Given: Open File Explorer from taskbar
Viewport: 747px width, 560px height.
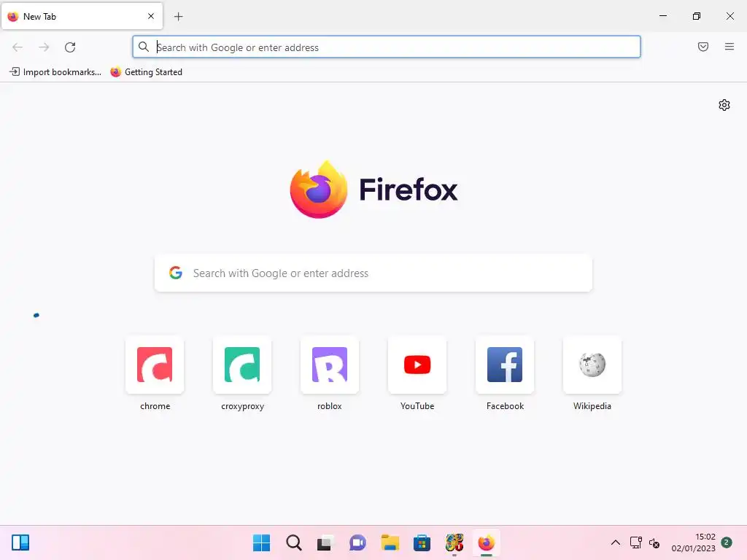Looking at the screenshot, I should 390,542.
